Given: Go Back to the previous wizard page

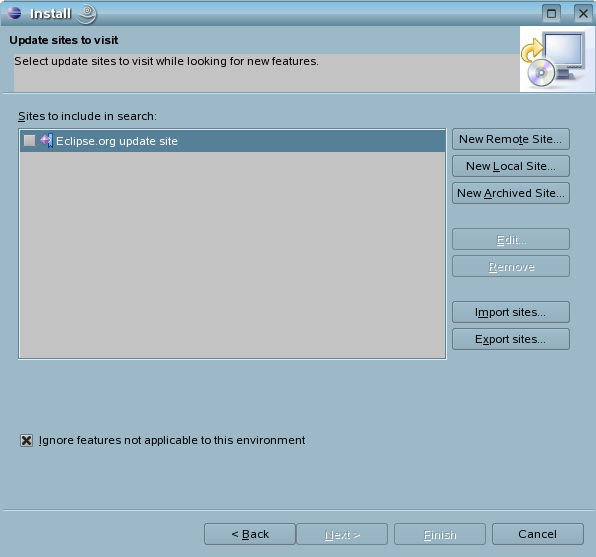Looking at the screenshot, I should 250,534.
